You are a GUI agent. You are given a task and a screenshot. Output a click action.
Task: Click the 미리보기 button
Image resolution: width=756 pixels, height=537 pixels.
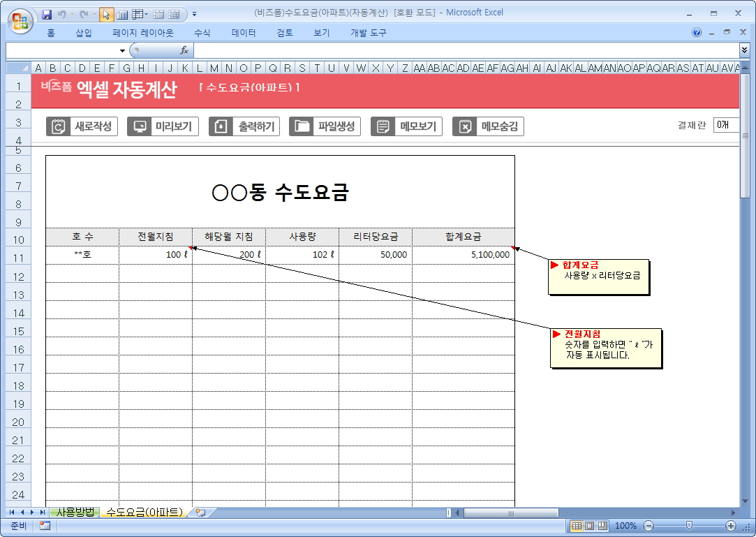pos(163,126)
